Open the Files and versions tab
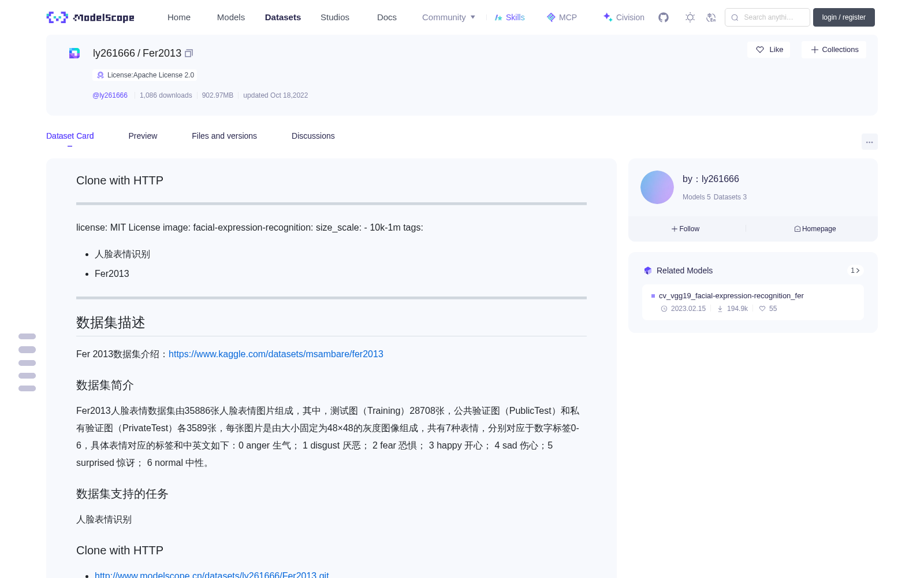The width and height of the screenshot is (924, 578). [x=224, y=136]
